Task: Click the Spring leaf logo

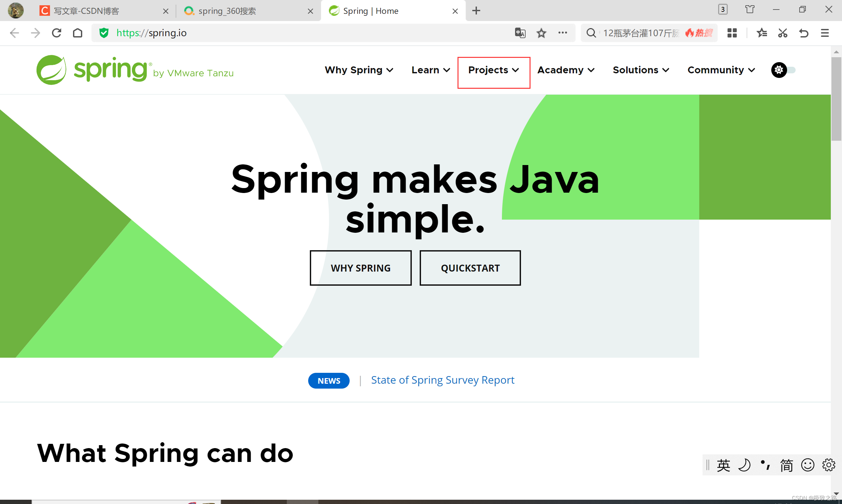Action: pyautogui.click(x=51, y=70)
